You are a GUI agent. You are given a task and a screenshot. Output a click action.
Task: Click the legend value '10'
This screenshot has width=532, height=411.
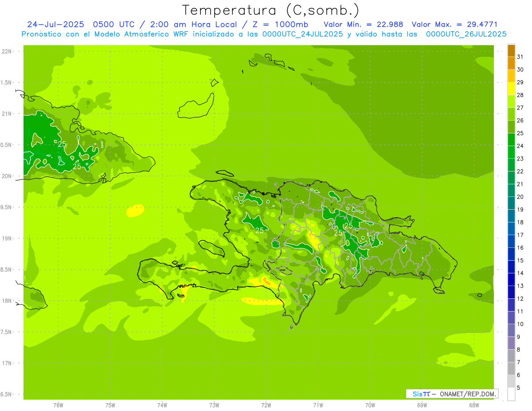coord(520,325)
